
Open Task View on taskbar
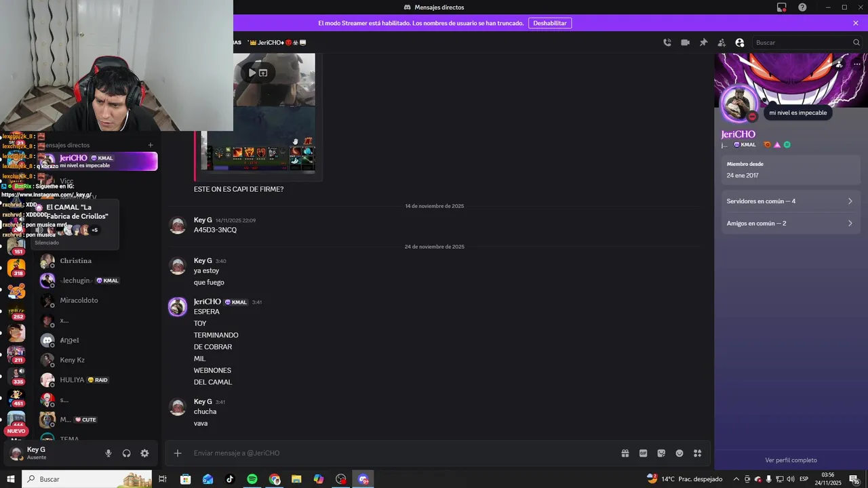[163, 479]
